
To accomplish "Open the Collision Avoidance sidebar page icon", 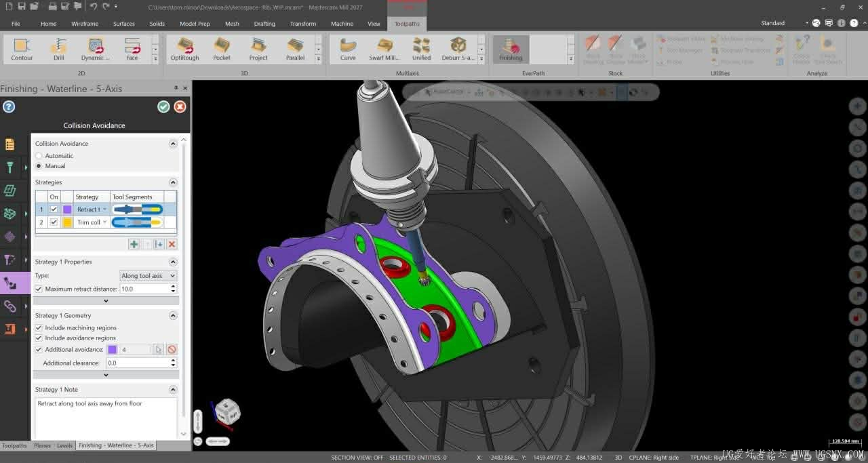I will click(x=10, y=283).
